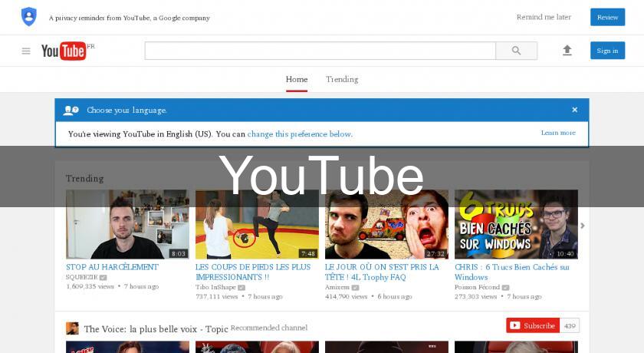Click the Sign in button

click(x=607, y=51)
